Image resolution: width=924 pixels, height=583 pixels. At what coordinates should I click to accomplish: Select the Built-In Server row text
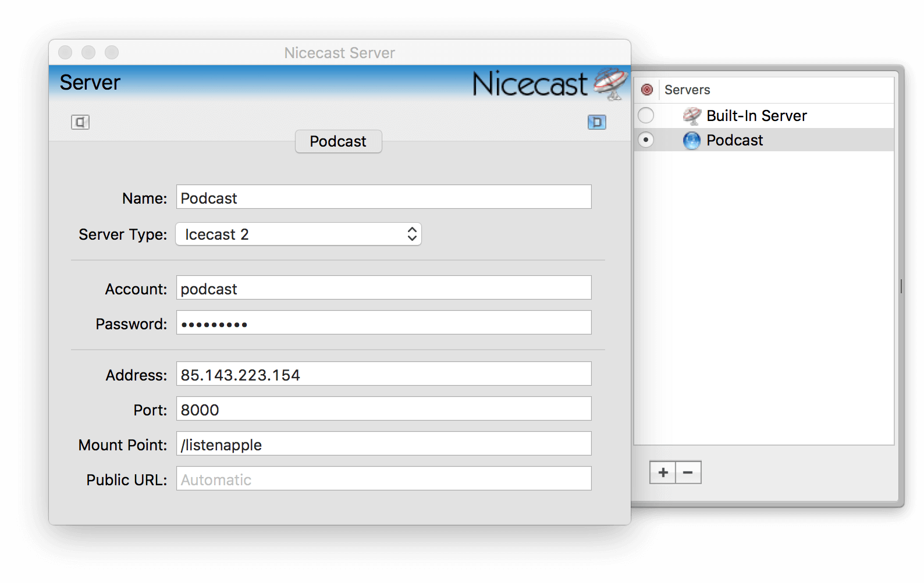[x=756, y=116]
